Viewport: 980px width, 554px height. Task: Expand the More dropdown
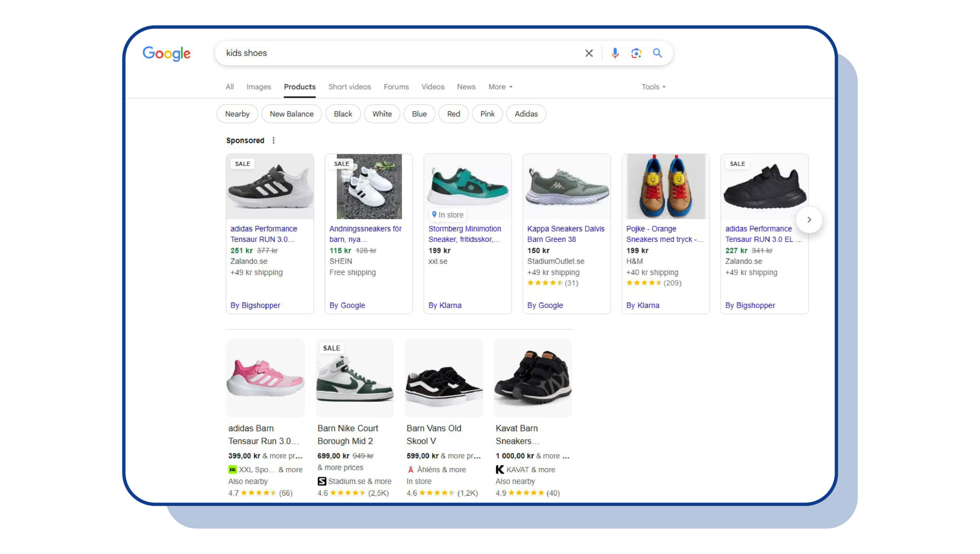[x=500, y=87]
